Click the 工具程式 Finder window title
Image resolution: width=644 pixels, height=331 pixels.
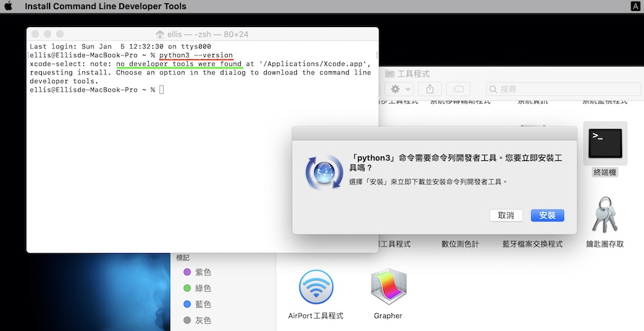pyautogui.click(x=413, y=74)
